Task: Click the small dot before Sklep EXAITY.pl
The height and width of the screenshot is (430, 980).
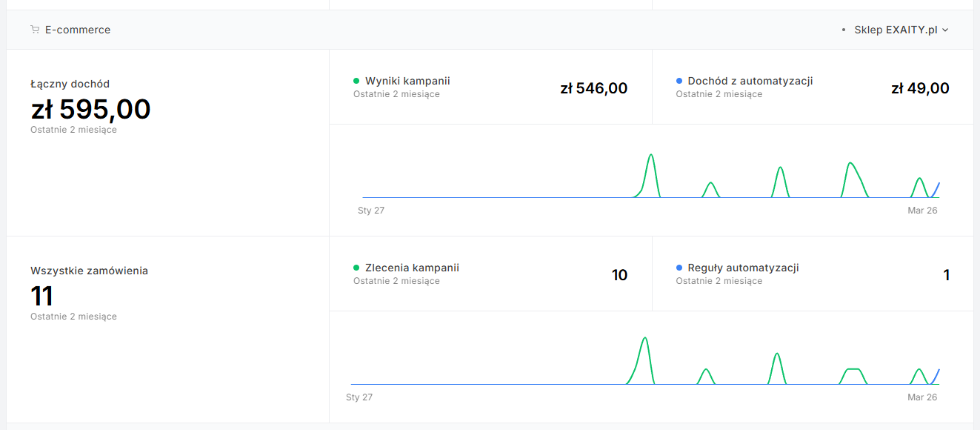Action: (x=844, y=30)
